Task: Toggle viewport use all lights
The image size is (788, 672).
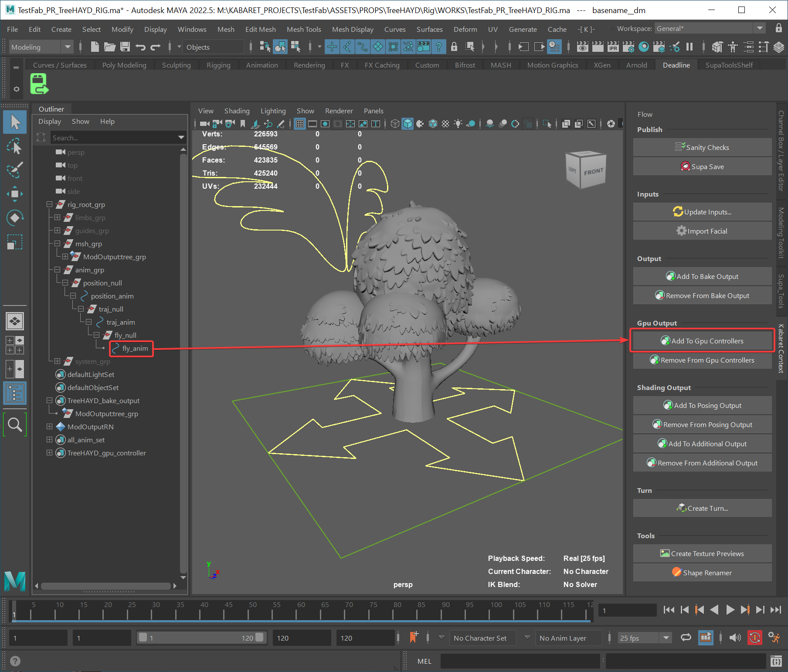Action: click(458, 124)
